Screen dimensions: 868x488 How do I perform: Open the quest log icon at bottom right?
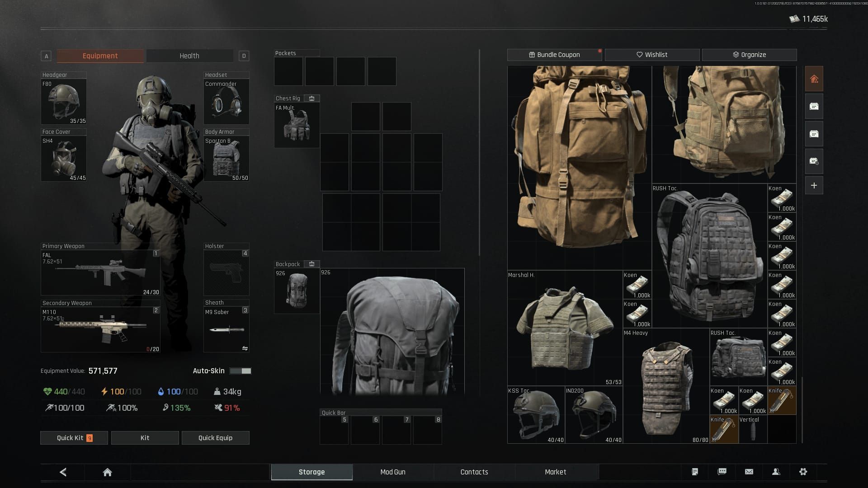point(694,472)
